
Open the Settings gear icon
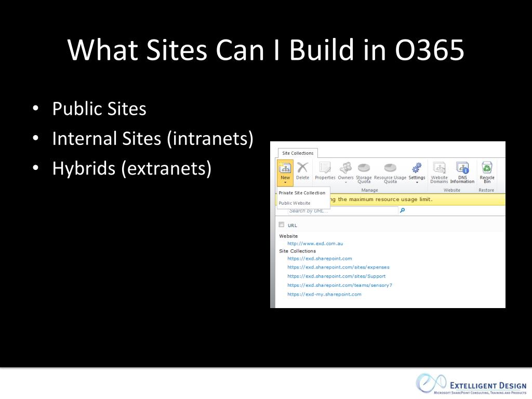[x=417, y=168]
